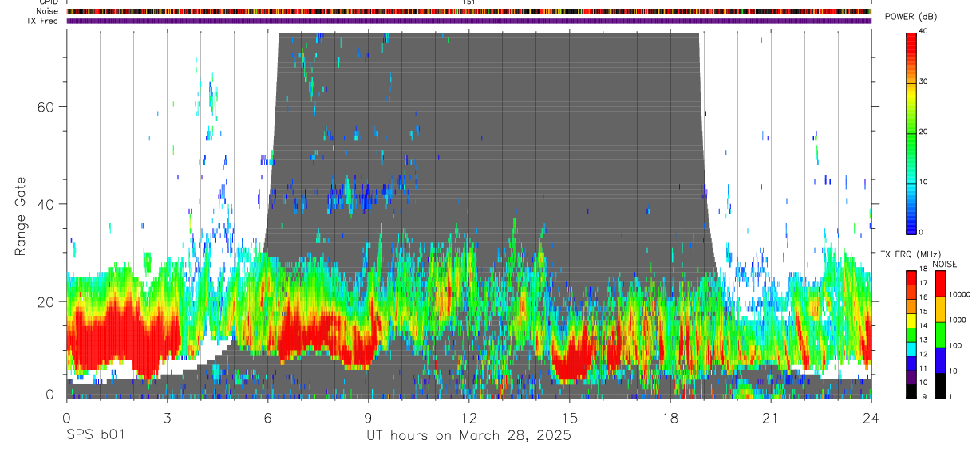
Task: Click the UT hours on March 28, 2025 title
Action: 468,436
